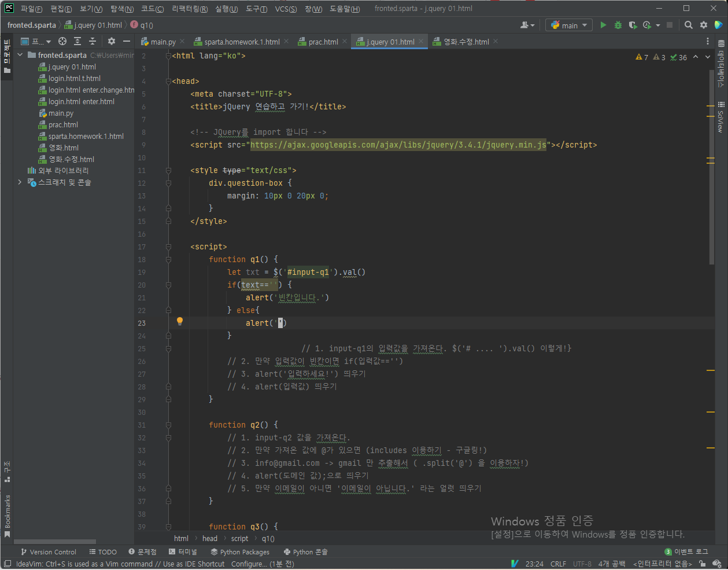Close the sparta.homework.1.html tab

coord(286,41)
